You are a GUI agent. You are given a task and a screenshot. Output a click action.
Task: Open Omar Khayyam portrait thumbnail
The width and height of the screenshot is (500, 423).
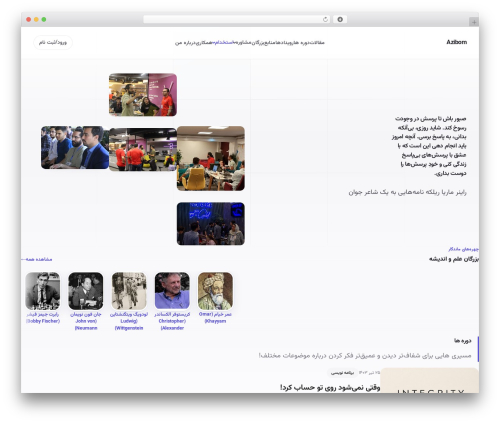click(215, 291)
